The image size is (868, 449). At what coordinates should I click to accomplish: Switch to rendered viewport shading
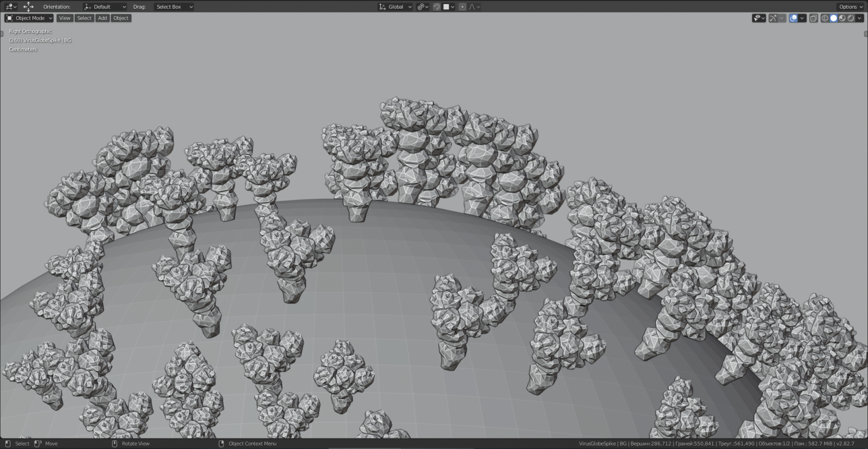pyautogui.click(x=851, y=18)
